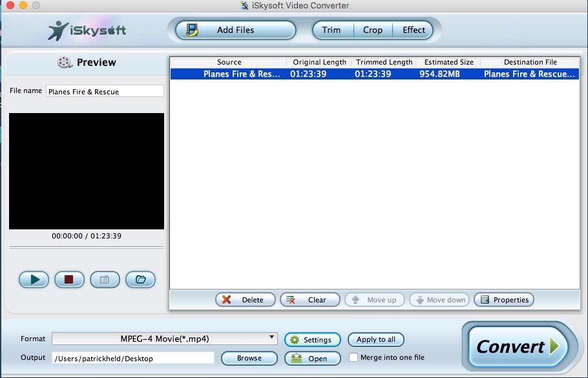Click the Source column header
The image size is (588, 378).
point(229,62)
